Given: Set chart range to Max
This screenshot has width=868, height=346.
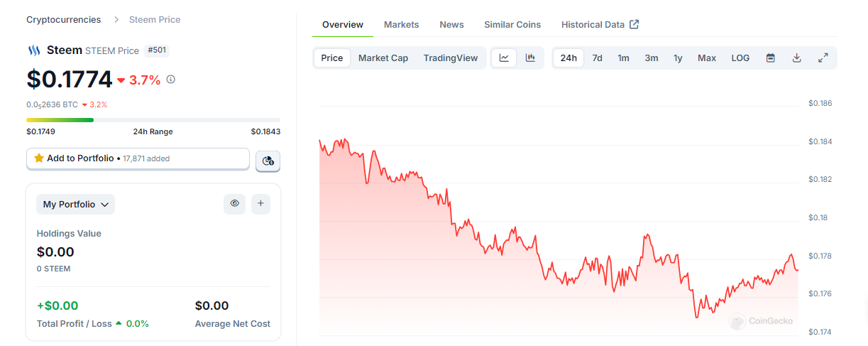Looking at the screenshot, I should point(707,58).
